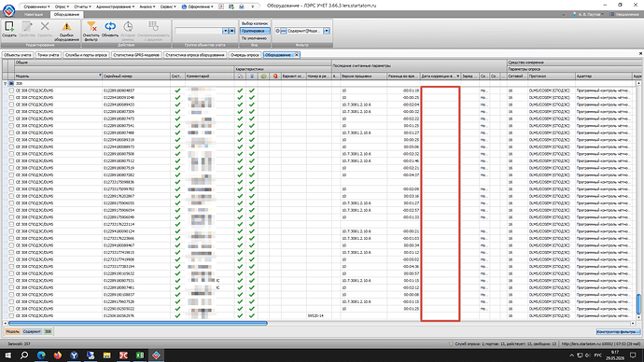The image size is (644, 362).
Task: Open the Модель column filter dropdown
Action: (100, 76)
